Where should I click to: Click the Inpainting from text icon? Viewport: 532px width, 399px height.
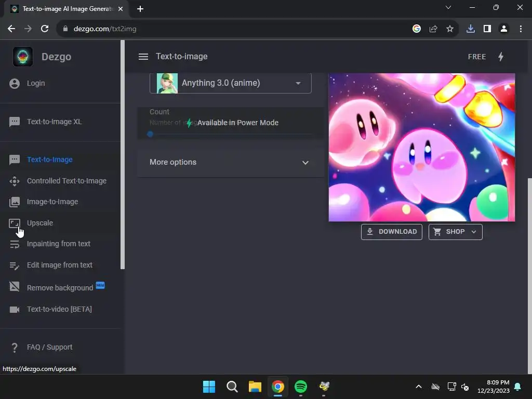(x=15, y=244)
